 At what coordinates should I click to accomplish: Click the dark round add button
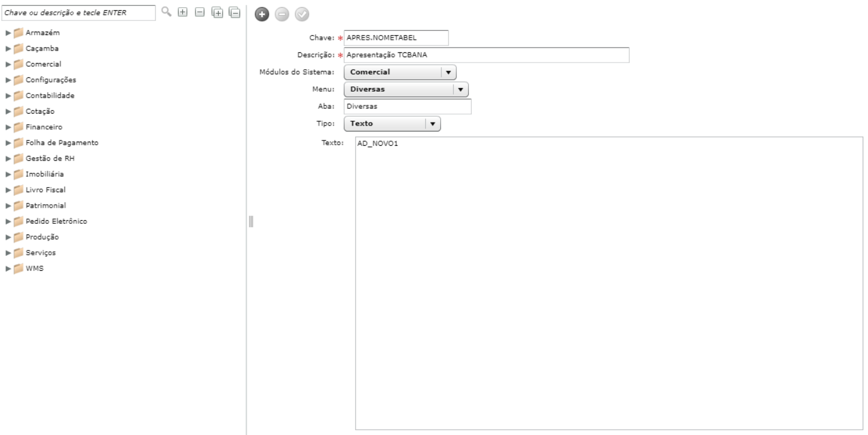pyautogui.click(x=261, y=13)
